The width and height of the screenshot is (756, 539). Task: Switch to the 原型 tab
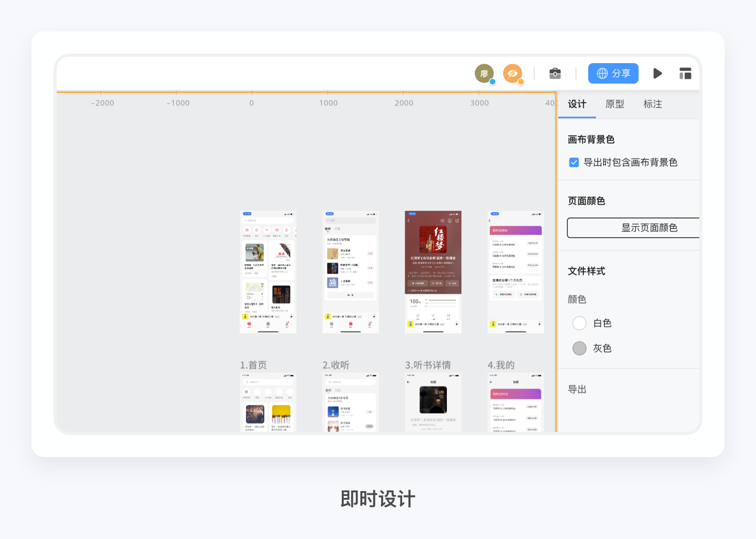615,104
